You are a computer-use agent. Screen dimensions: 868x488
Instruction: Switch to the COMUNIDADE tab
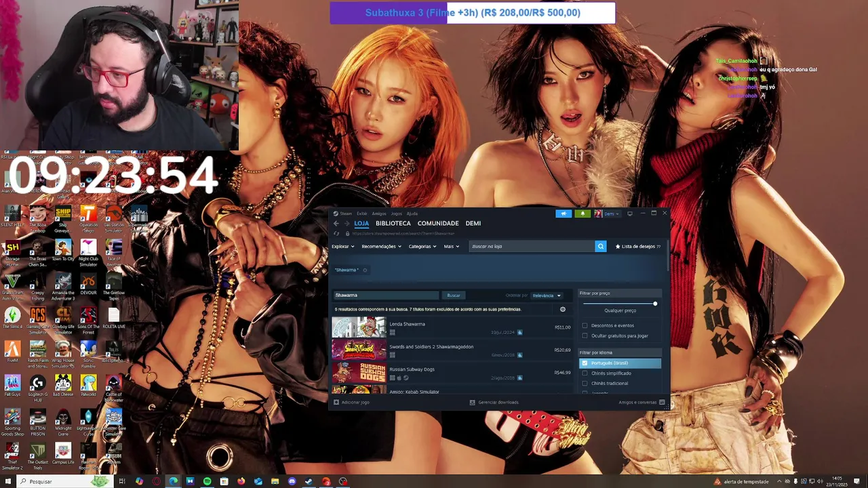(x=438, y=224)
